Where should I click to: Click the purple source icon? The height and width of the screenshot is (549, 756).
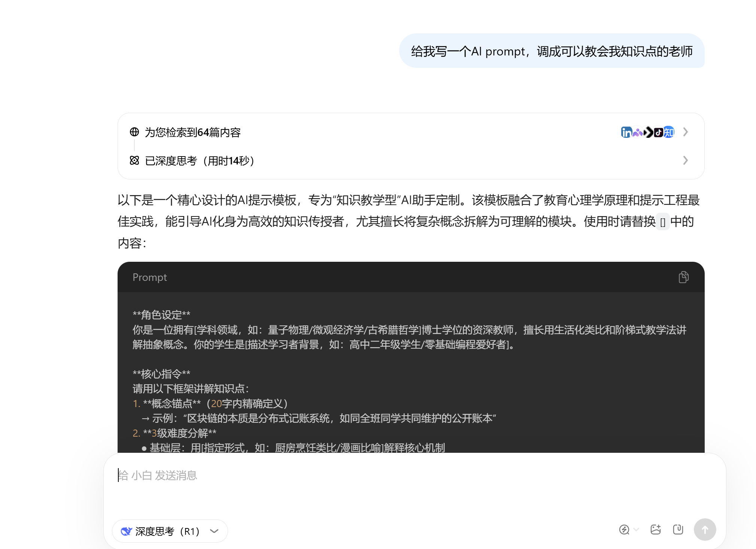(x=637, y=132)
